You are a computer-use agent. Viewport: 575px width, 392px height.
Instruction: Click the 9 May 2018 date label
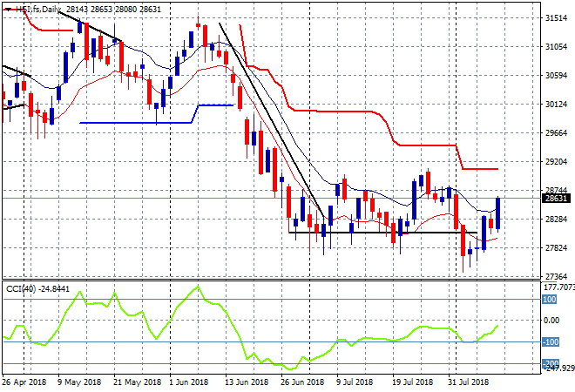pos(79,382)
